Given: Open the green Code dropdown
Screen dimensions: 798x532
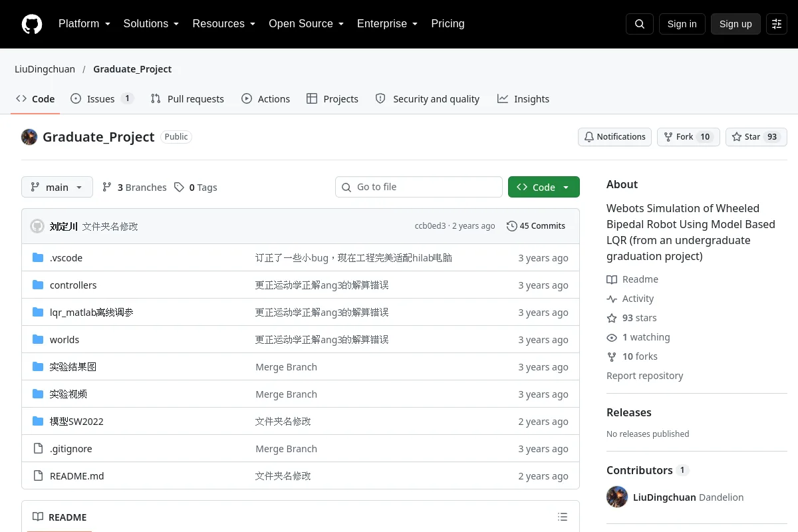Looking at the screenshot, I should point(544,188).
